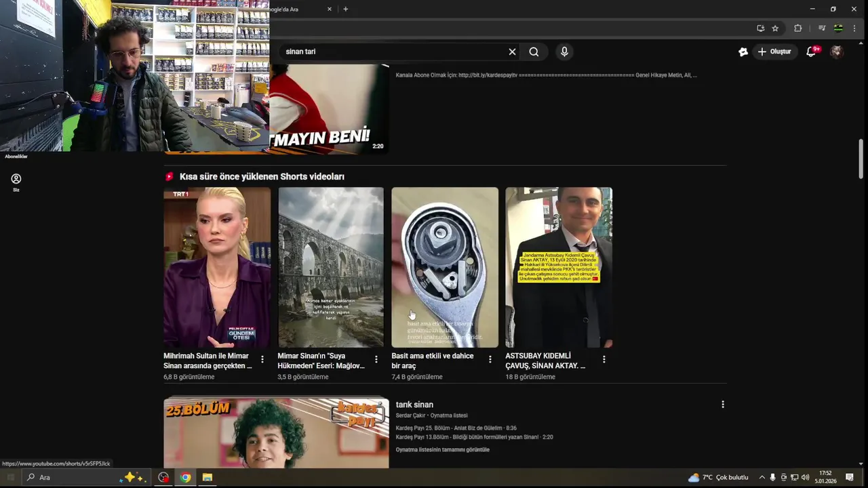Open the Mihrimah Sultan short thumbnail

(217, 267)
